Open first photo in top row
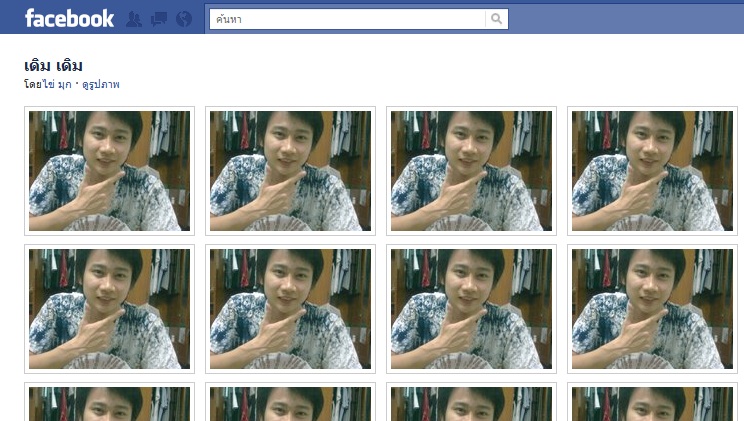The height and width of the screenshot is (421, 744). (x=109, y=171)
